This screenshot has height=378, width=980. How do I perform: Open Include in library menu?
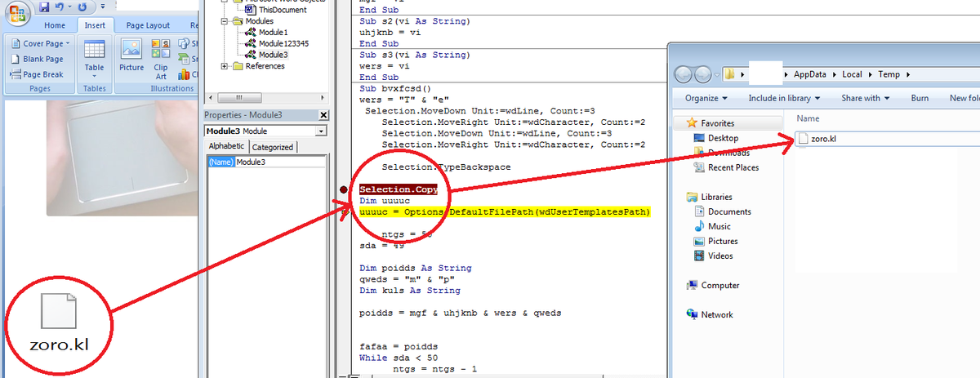pyautogui.click(x=785, y=98)
